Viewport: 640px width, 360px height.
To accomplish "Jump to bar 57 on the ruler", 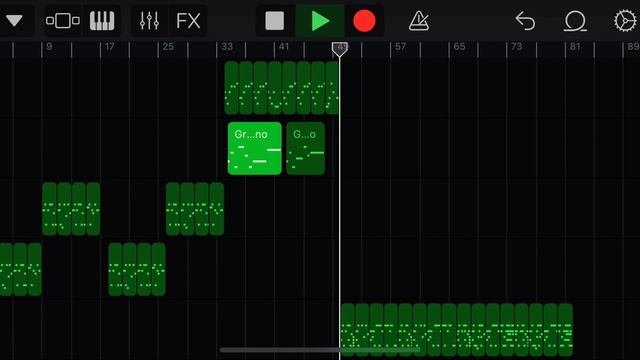I will 400,47.
